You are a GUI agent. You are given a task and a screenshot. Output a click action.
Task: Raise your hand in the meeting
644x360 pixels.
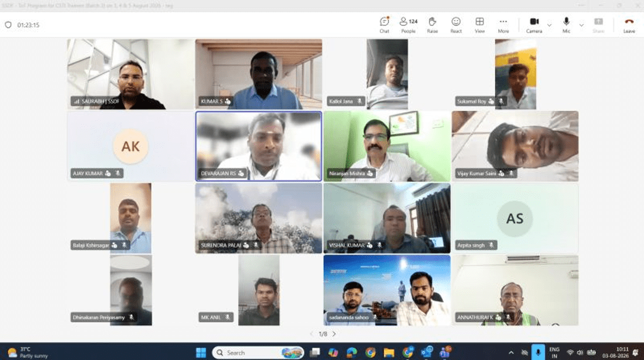point(432,24)
